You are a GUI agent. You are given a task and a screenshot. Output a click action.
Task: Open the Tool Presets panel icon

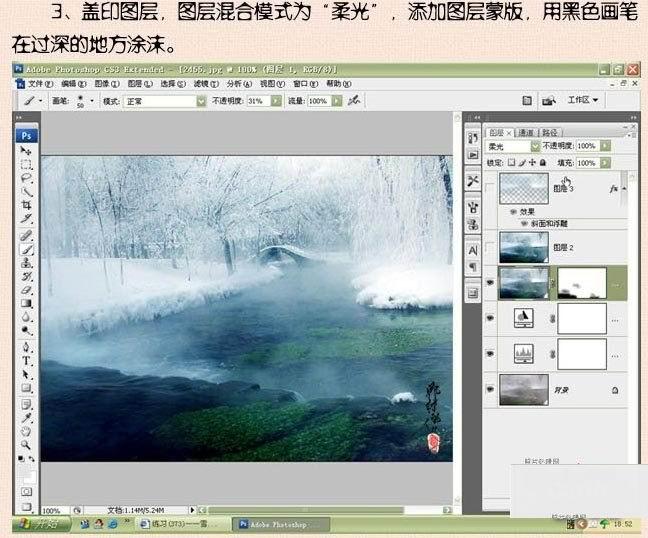[473, 181]
